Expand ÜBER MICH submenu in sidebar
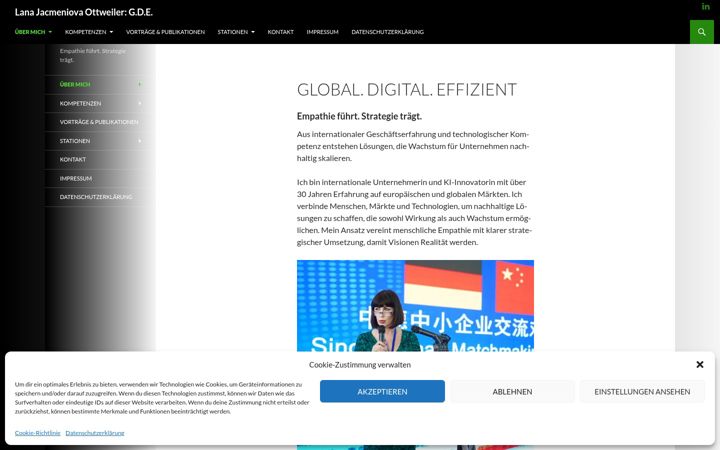This screenshot has width=720, height=450. (x=140, y=84)
